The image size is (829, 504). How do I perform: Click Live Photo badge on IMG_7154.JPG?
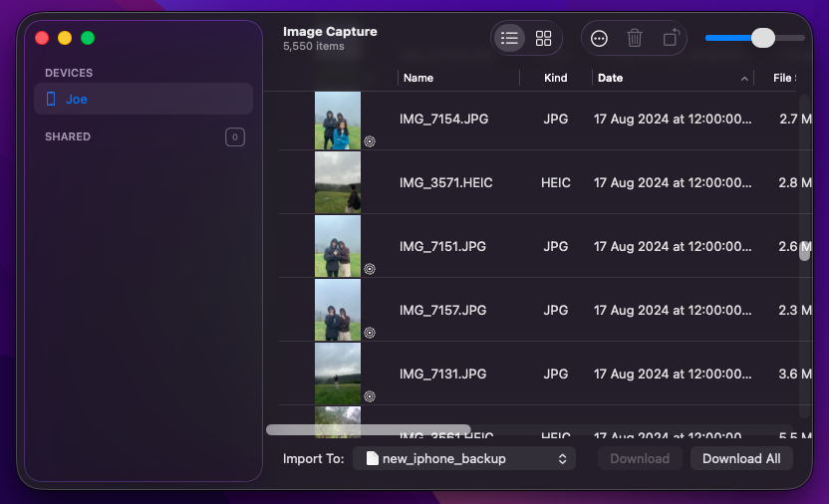[370, 141]
